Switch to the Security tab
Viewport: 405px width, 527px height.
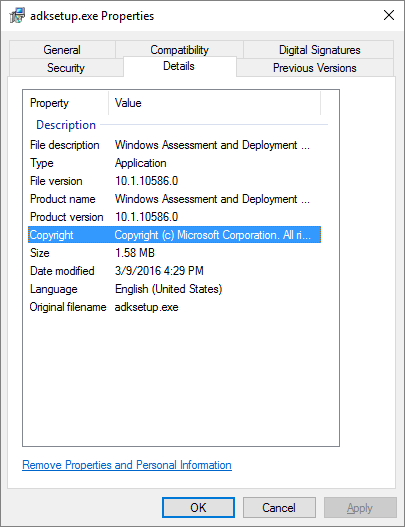66,68
